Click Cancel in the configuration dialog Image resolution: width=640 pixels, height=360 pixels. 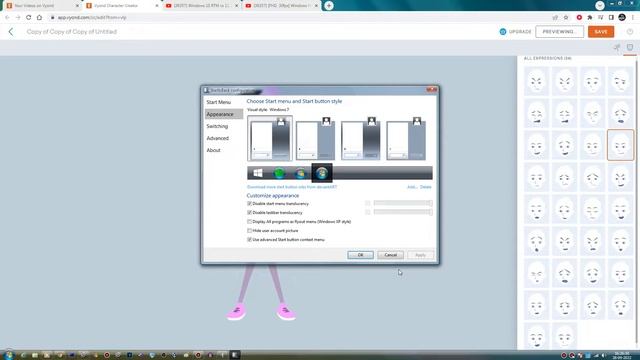coord(390,255)
